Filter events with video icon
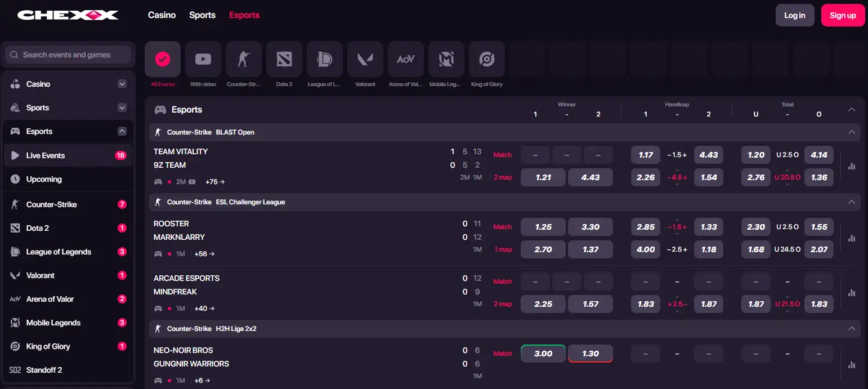Screen dimensions: 868x389 (203, 59)
